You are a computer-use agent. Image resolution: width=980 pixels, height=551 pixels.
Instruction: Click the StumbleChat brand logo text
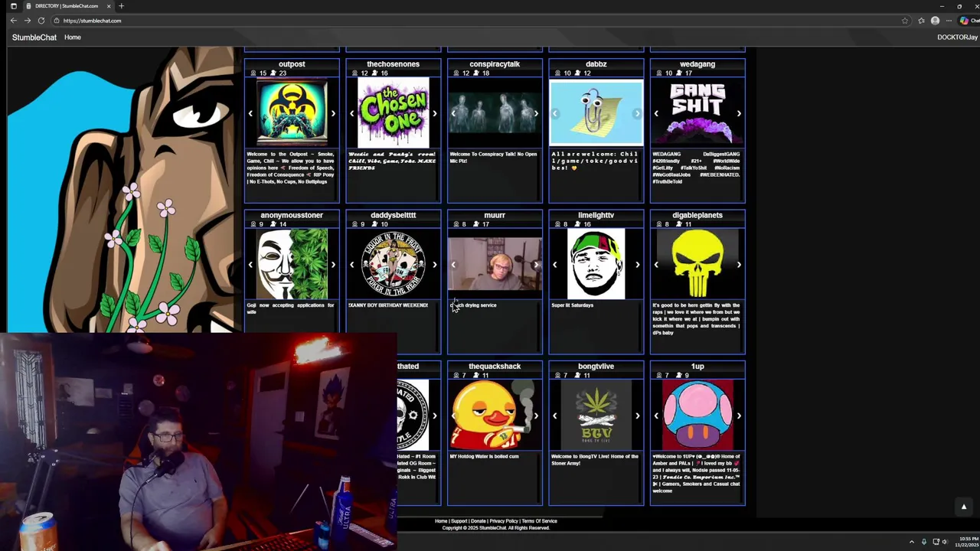[34, 37]
